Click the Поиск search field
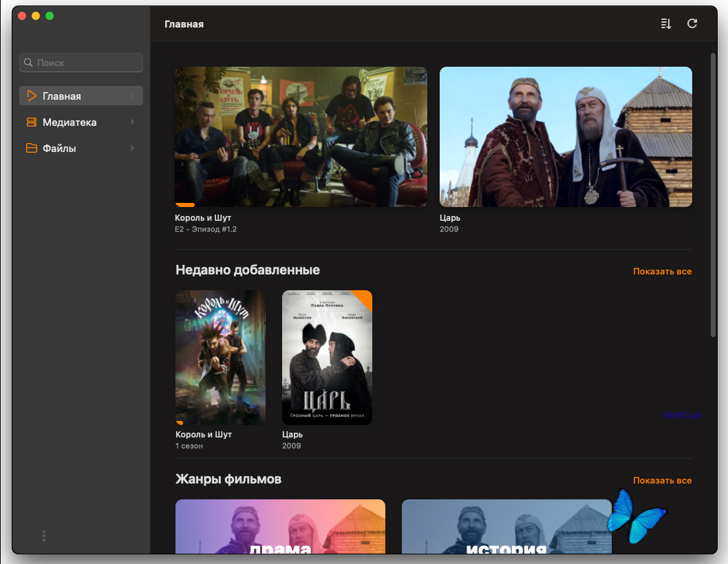Screen dimensions: 728x564 tap(81, 62)
